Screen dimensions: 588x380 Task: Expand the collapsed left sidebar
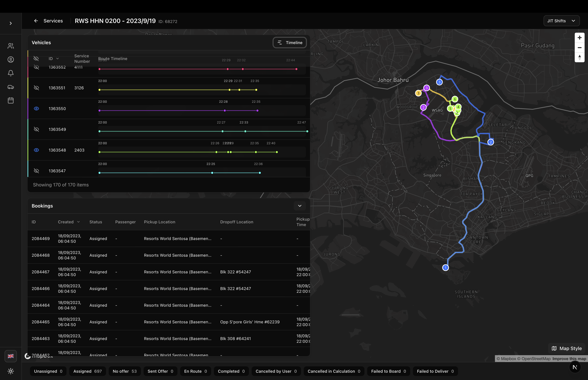[x=11, y=23]
